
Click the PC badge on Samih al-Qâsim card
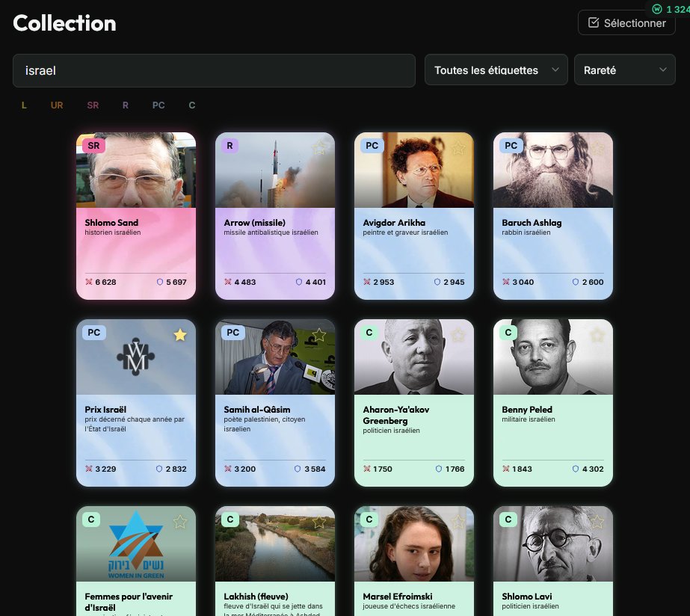click(x=232, y=333)
